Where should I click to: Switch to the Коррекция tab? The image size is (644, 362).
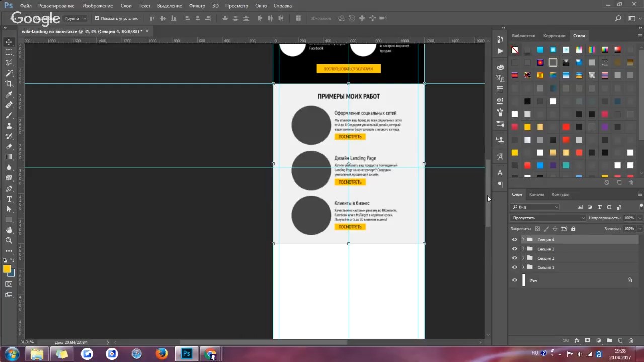tap(554, 36)
